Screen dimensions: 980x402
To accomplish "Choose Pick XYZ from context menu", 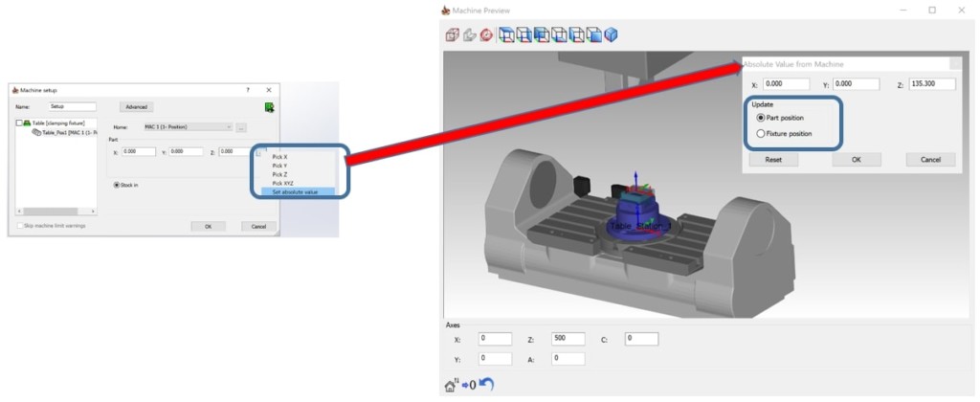I will pyautogui.click(x=281, y=183).
